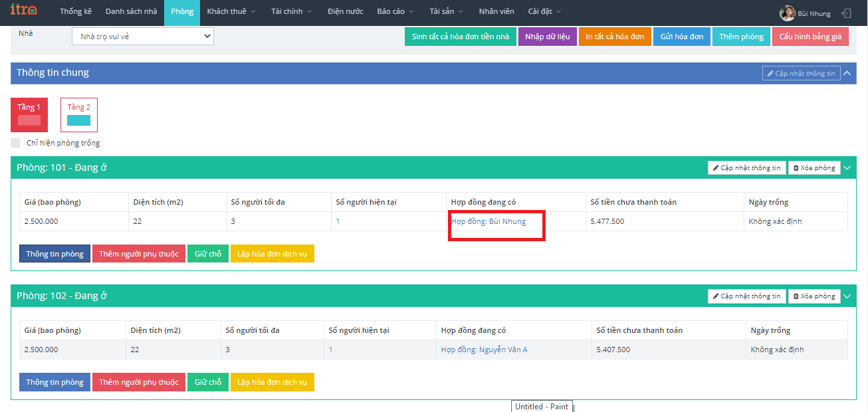Toggle Chỉ hiện phòng trống checkbox
Viewport: 868px width, 412px height.
click(x=15, y=143)
